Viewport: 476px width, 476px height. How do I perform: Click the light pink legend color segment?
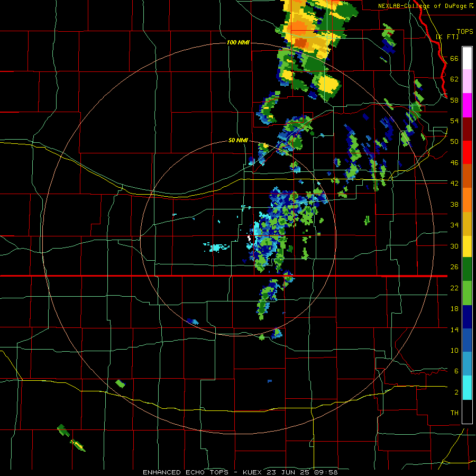(x=467, y=81)
